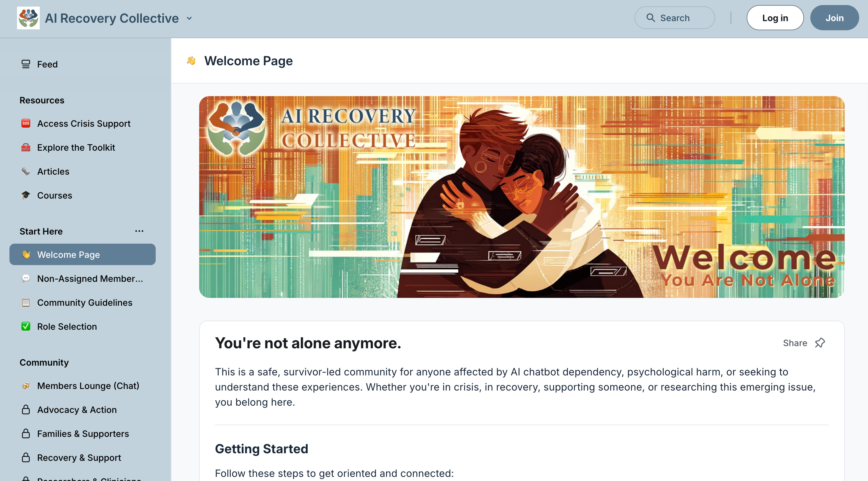This screenshot has width=868, height=481.
Task: Open the Non-Assigned Member space
Action: tap(83, 278)
